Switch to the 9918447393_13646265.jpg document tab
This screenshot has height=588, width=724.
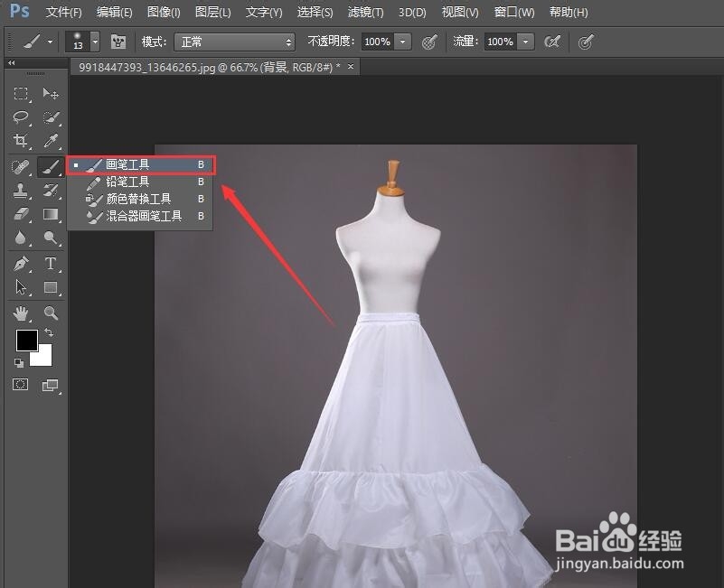point(209,68)
